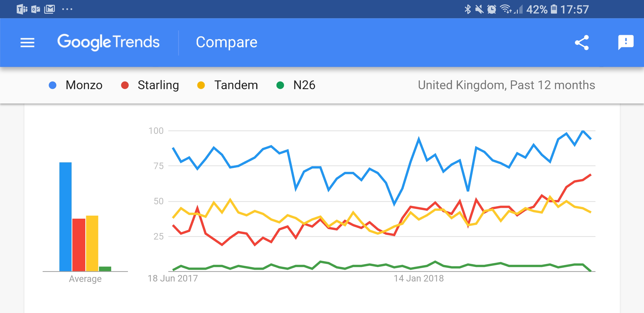This screenshot has width=644, height=313.
Task: Click the 14 Jan 2018 axis label
Action: (x=419, y=278)
